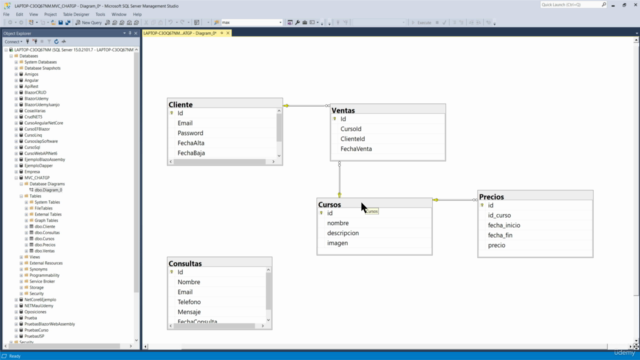Expand the Programmability folder node

(x=21, y=276)
